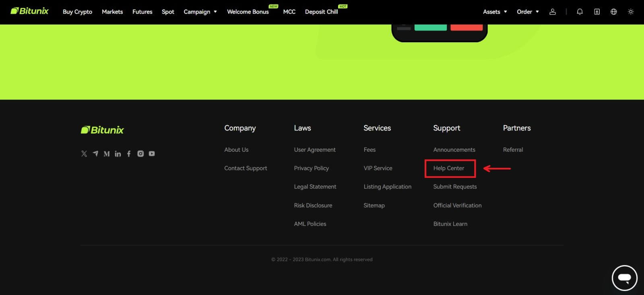Open Buy Crypto in the navigation
Image resolution: width=644 pixels, height=295 pixels.
[x=77, y=12]
